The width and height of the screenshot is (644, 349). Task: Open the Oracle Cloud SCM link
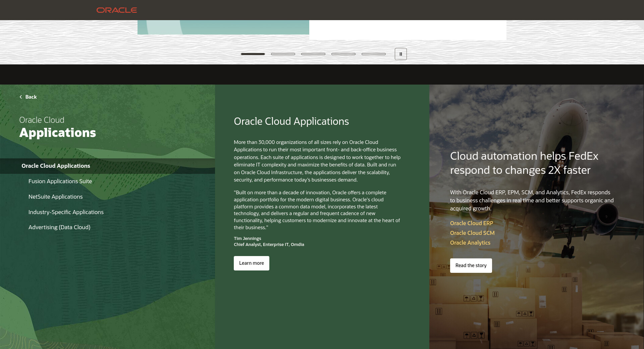[472, 233]
